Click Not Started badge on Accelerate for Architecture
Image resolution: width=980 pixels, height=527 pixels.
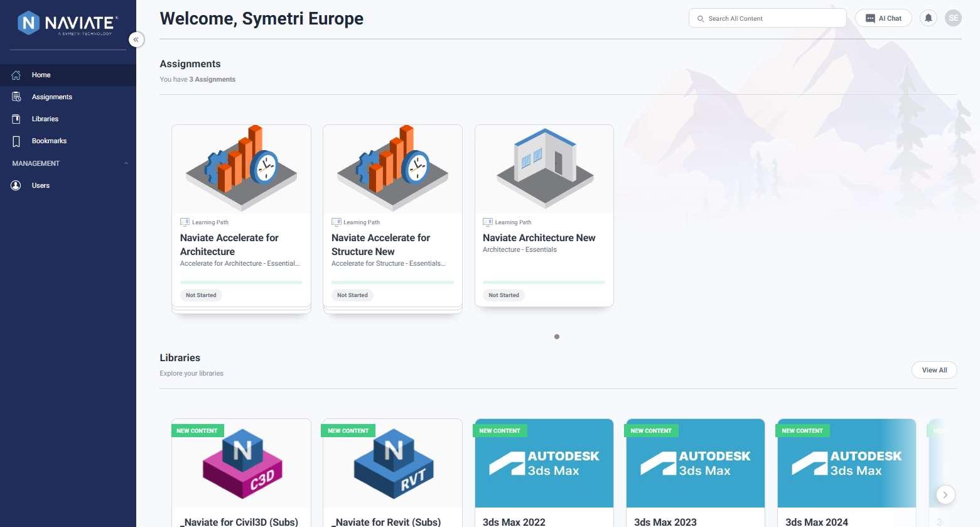coord(201,295)
